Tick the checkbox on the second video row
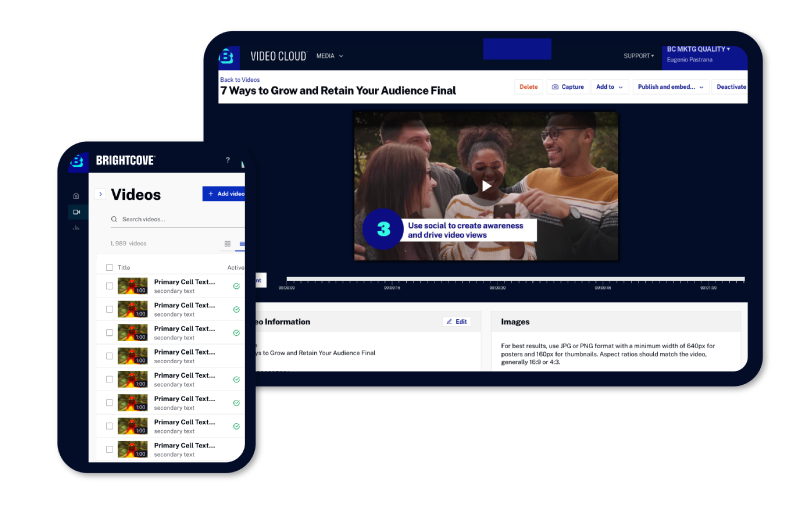800x506 pixels. [x=109, y=310]
